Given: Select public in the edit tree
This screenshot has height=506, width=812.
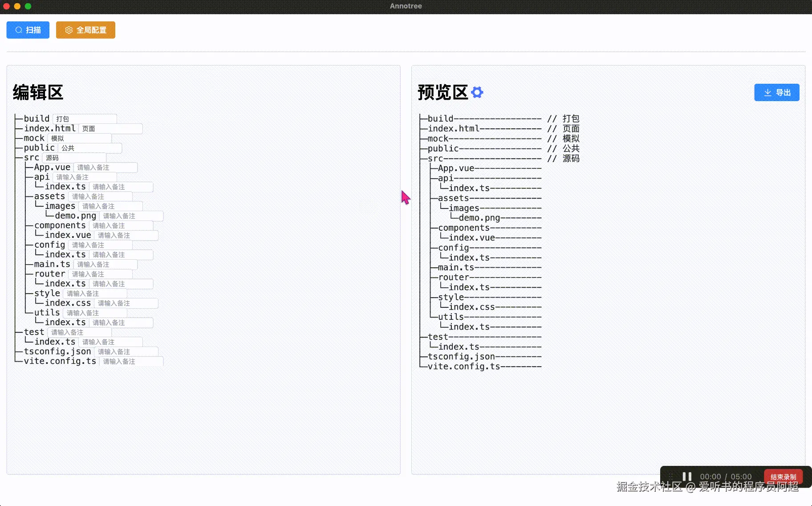Looking at the screenshot, I should coord(39,148).
